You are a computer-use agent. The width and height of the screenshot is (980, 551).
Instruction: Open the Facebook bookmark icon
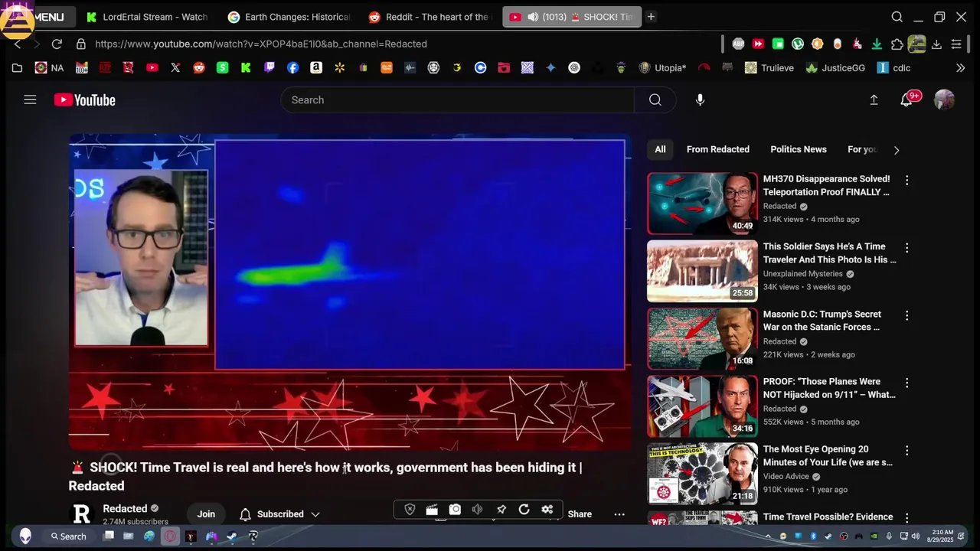292,67
